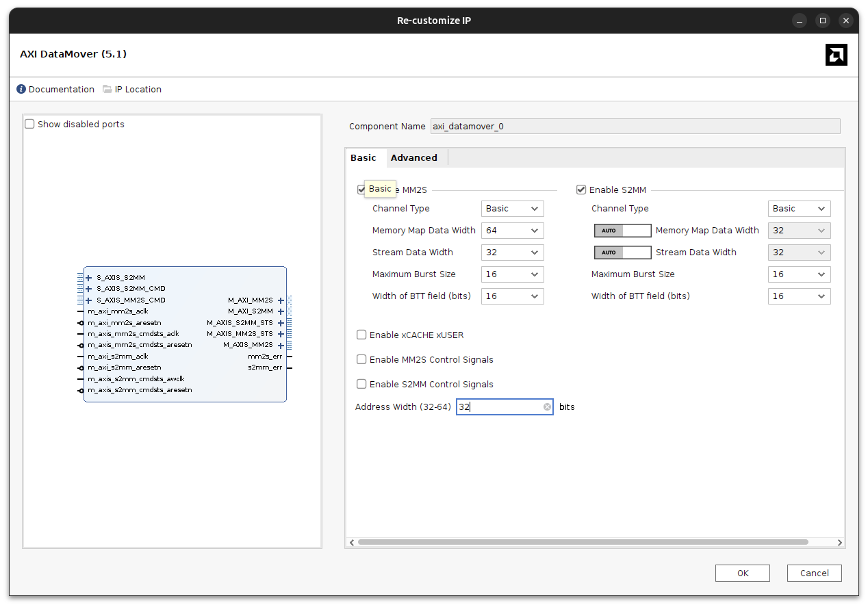Viewport: 868px width, 607px height.
Task: Expand the S_AXIS_S2MM interface plus icon
Action: pos(88,278)
